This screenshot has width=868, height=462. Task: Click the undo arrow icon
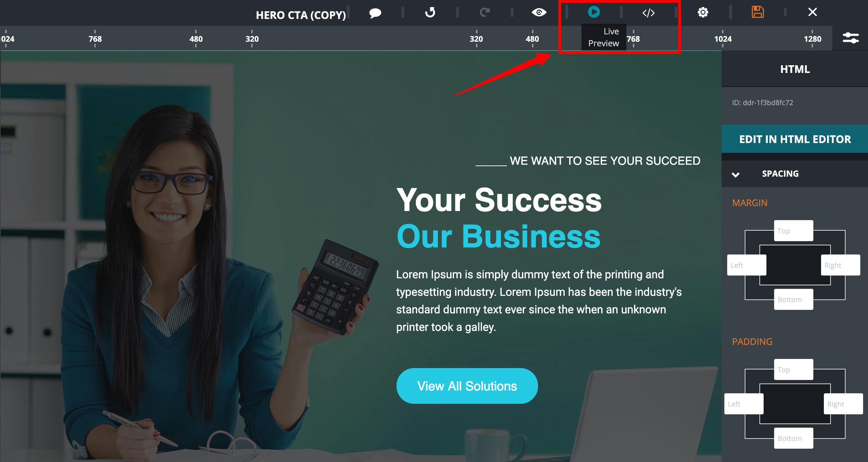click(430, 13)
